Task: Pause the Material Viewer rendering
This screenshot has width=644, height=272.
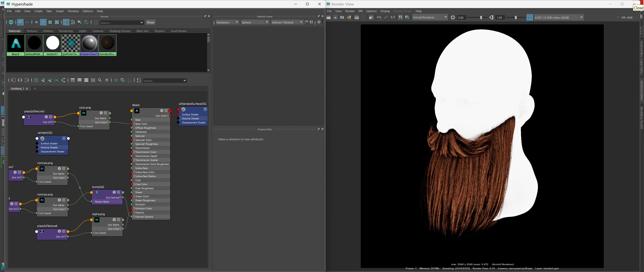Action: [311, 22]
